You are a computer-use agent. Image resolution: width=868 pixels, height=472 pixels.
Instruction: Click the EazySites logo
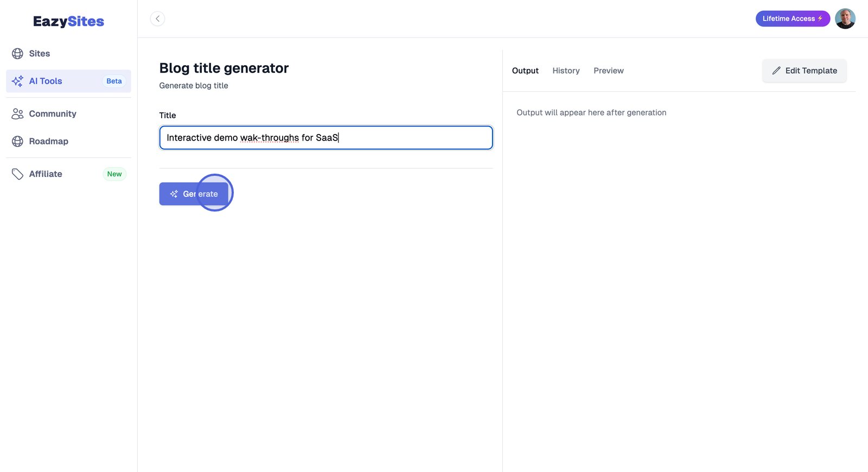[68, 21]
